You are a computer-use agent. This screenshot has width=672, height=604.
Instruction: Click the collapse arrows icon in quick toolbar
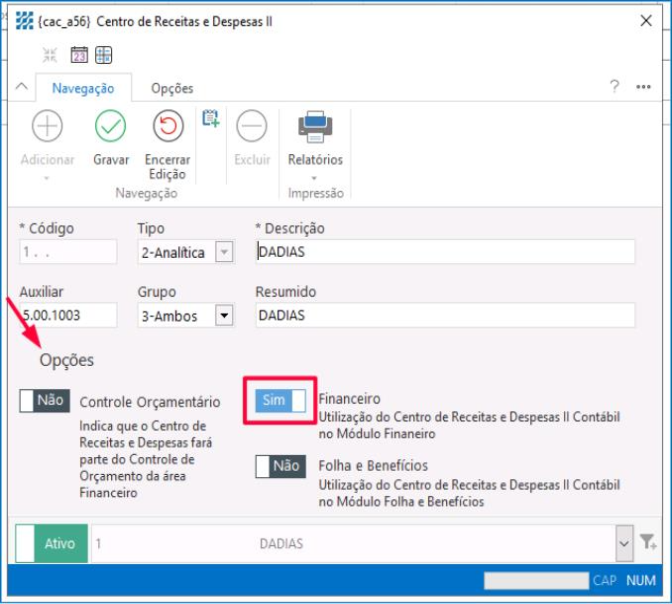coord(50,56)
